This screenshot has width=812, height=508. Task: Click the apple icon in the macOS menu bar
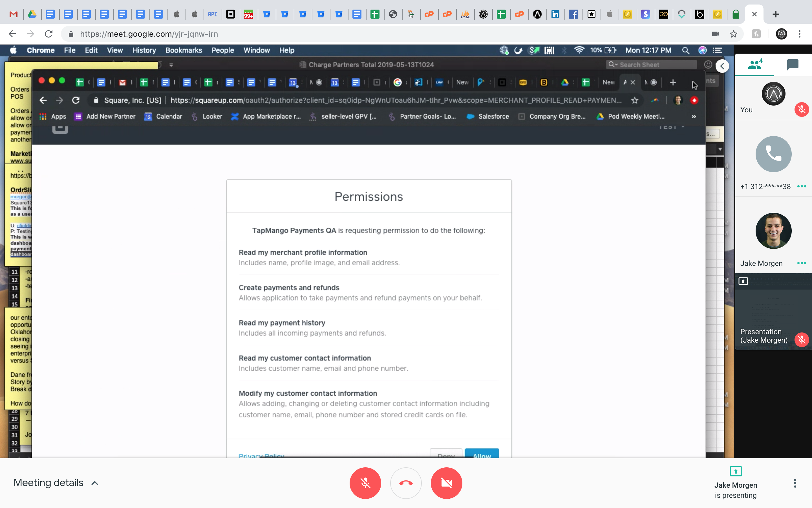pyautogui.click(x=13, y=50)
